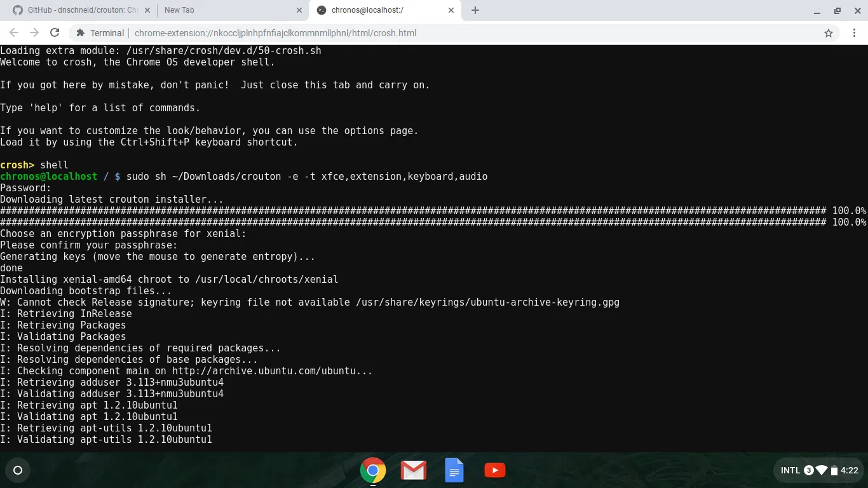Click the forward navigation arrow
868x488 pixels.
34,33
